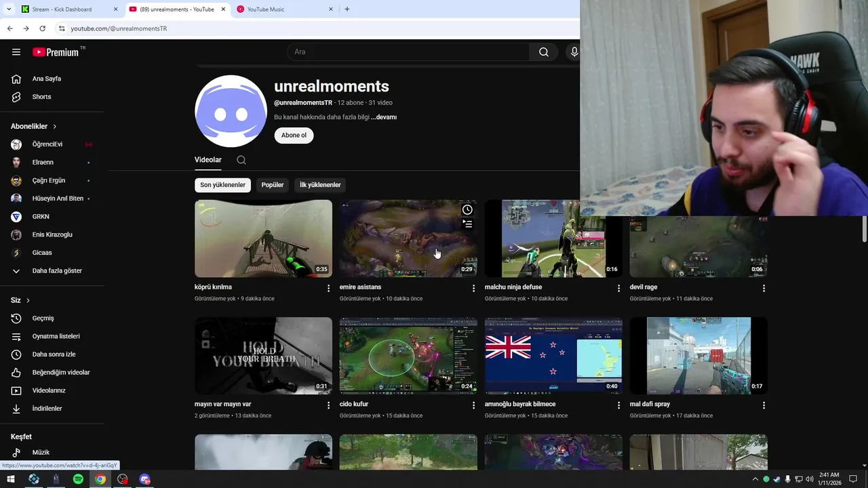The width and height of the screenshot is (868, 488).
Task: Click the Abone ol subscribe button
Action: (x=294, y=136)
